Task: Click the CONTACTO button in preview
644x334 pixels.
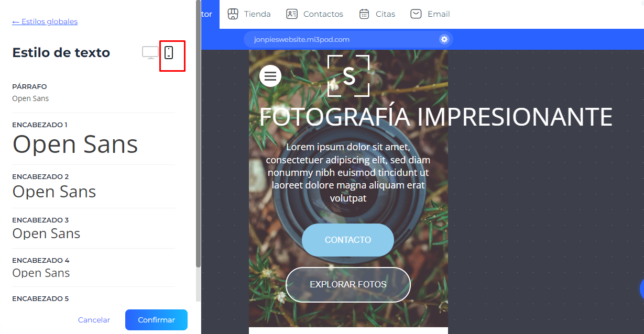Action: click(348, 240)
